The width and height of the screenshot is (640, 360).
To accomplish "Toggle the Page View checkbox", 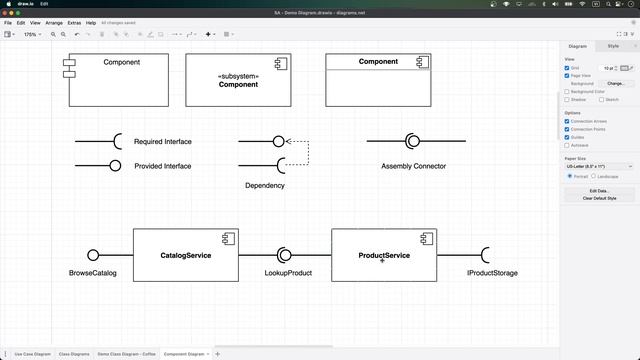I will [x=567, y=76].
